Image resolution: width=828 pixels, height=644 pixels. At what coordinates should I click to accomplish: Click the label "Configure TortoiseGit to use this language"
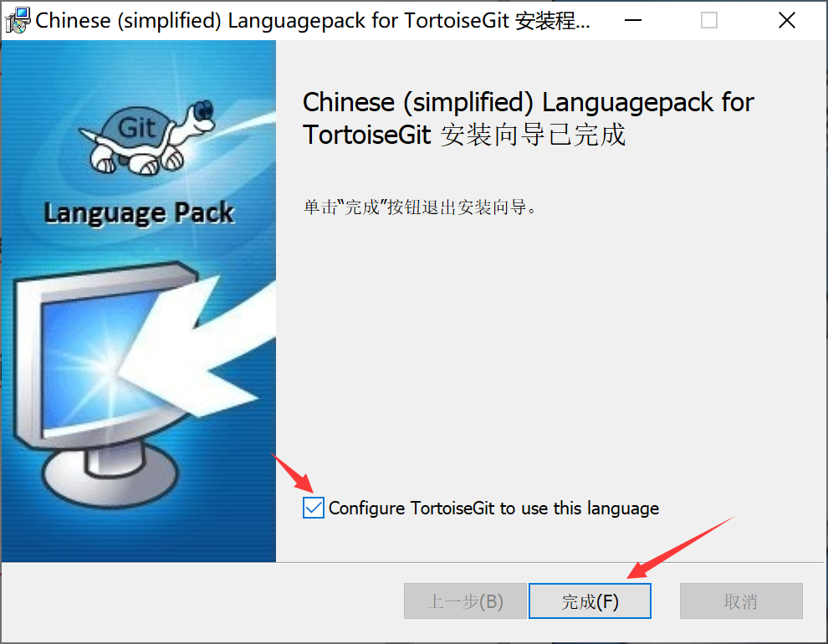tap(493, 508)
